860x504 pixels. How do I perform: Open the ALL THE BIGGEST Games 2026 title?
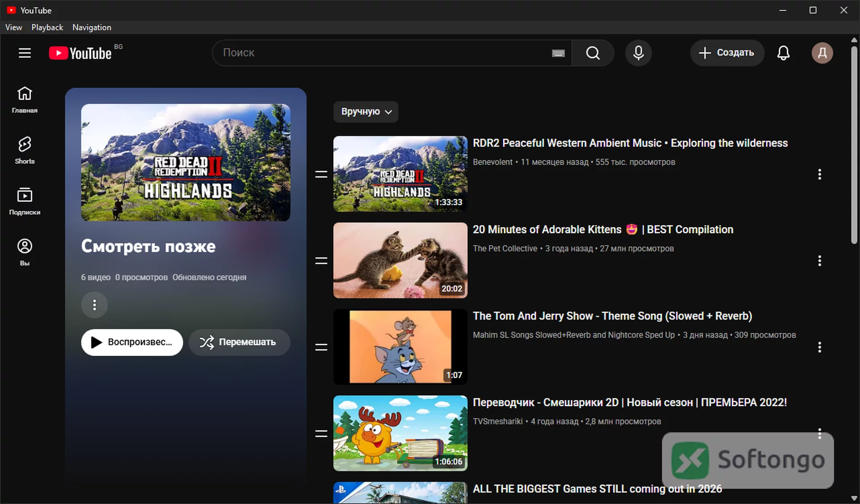tap(597, 489)
